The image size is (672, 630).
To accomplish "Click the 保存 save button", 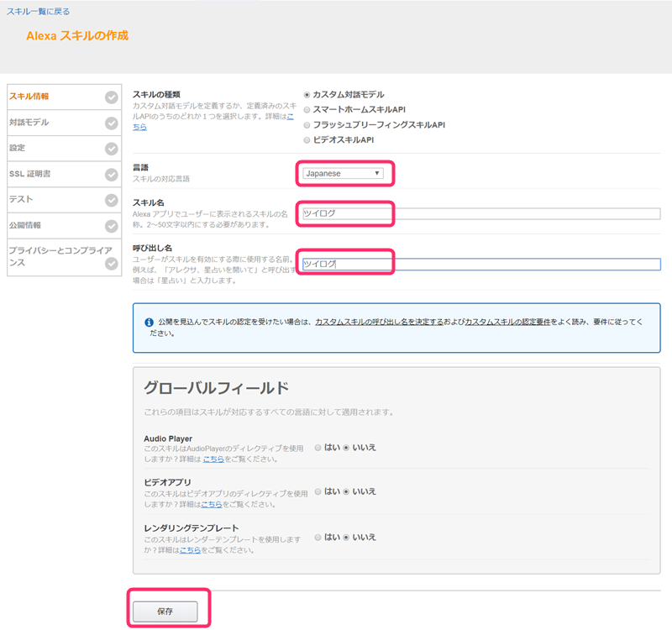I will [165, 612].
